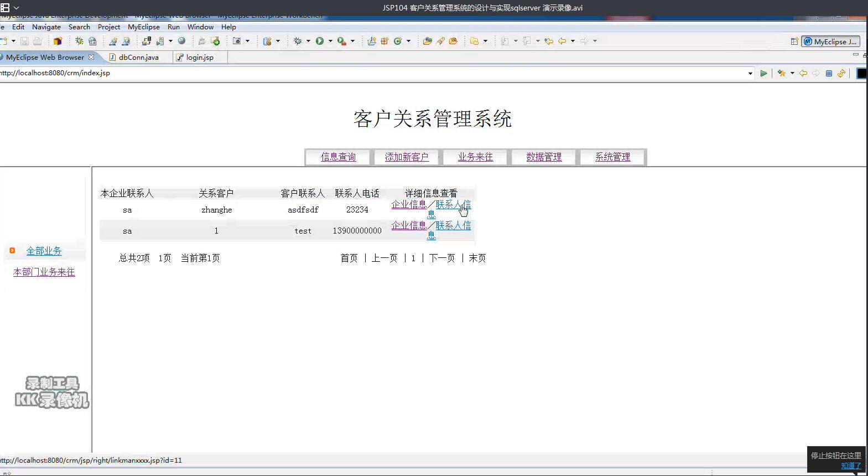Open the Window menu
The image size is (868, 476).
(200, 27)
